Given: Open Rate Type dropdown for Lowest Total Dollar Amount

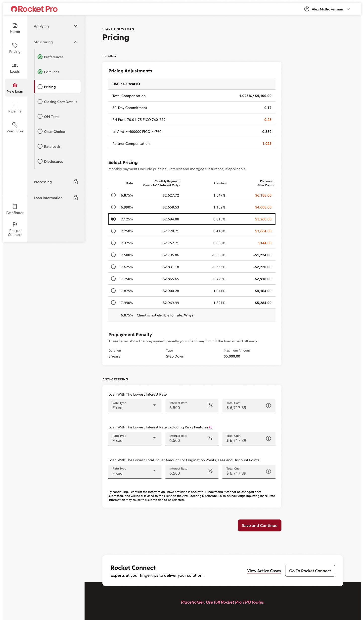Looking at the screenshot, I should tap(135, 472).
